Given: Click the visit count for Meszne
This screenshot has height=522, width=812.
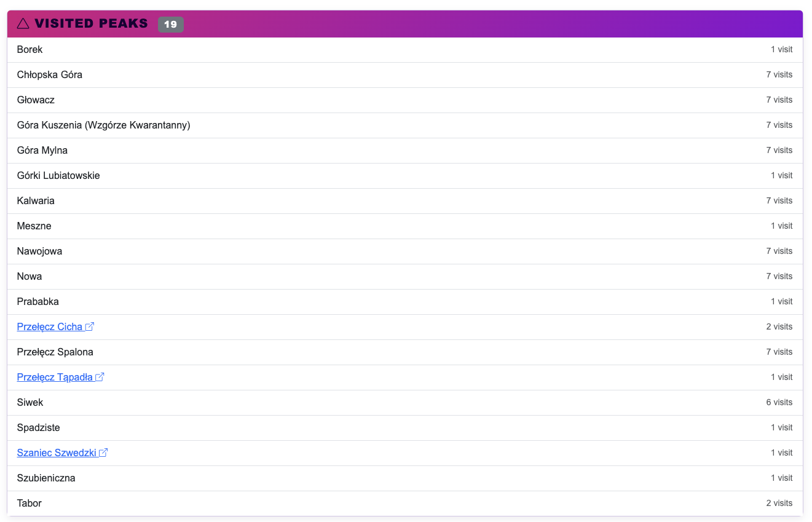Looking at the screenshot, I should point(782,226).
